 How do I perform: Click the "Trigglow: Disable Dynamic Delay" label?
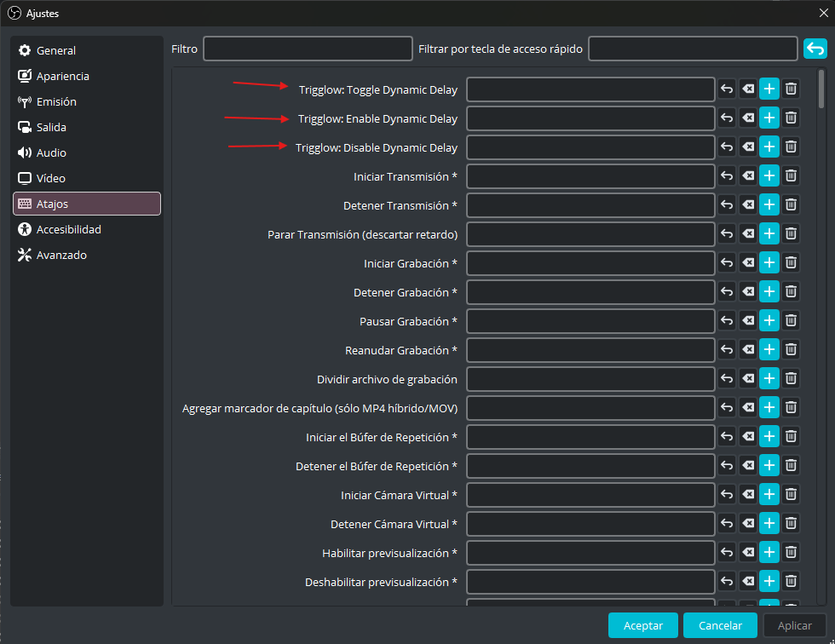tap(377, 147)
